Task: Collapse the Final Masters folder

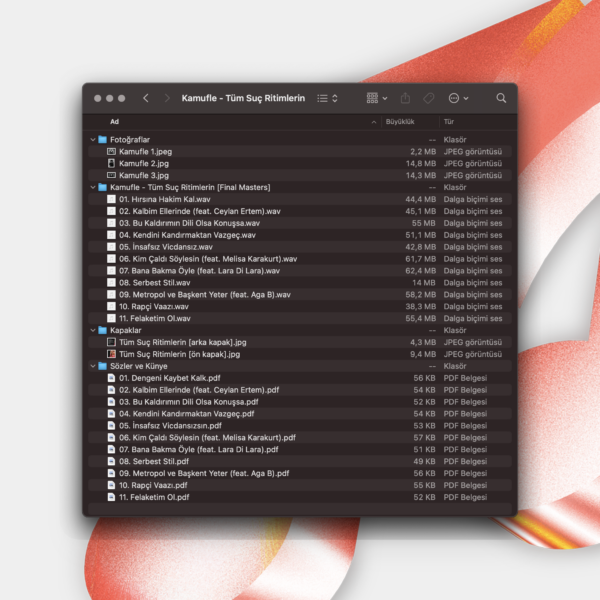Action: pos(93,187)
